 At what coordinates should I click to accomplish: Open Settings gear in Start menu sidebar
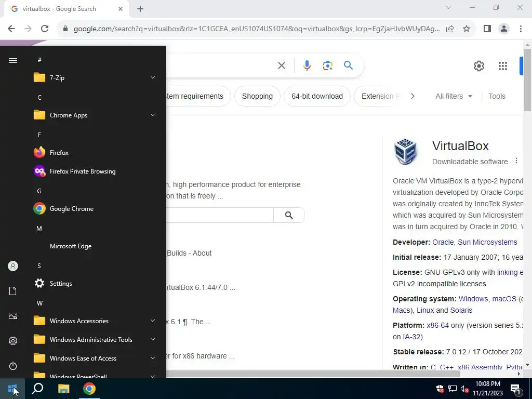(x=13, y=341)
